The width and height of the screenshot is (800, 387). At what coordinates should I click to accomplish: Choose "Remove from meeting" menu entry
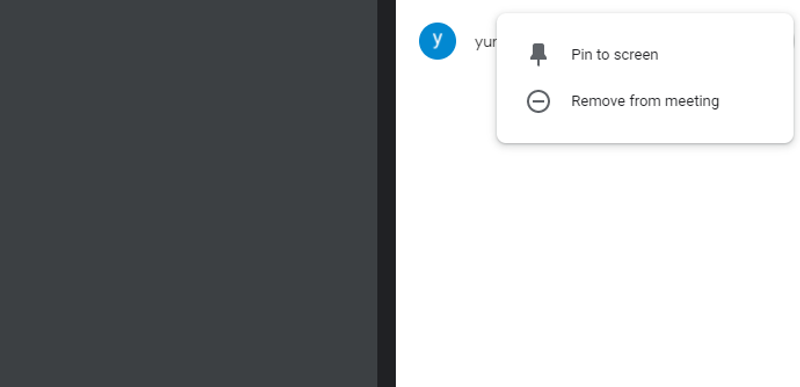click(x=645, y=101)
